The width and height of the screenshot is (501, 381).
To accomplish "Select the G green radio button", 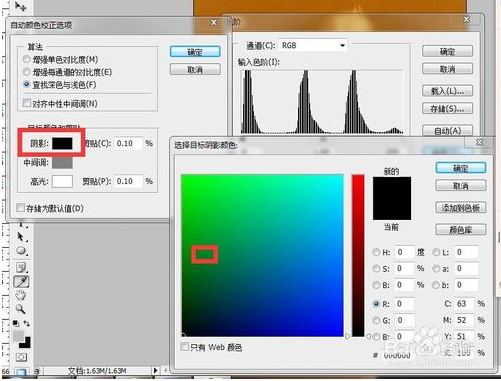I will pos(376,320).
